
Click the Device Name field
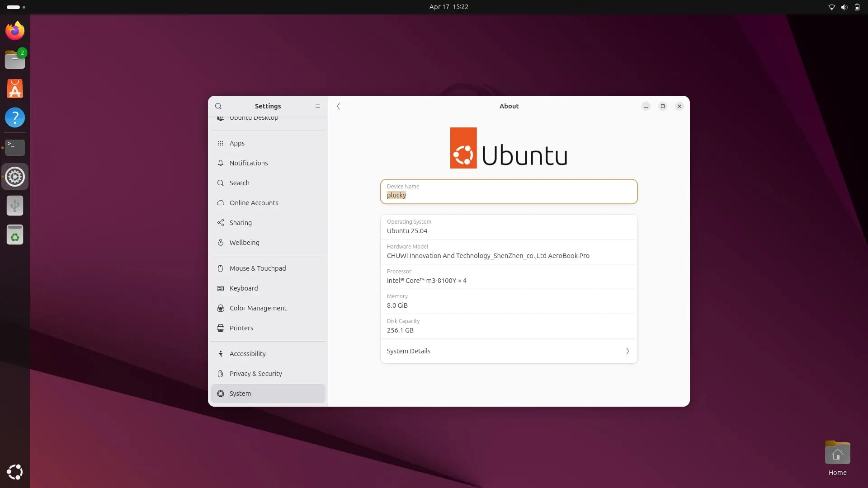509,192
